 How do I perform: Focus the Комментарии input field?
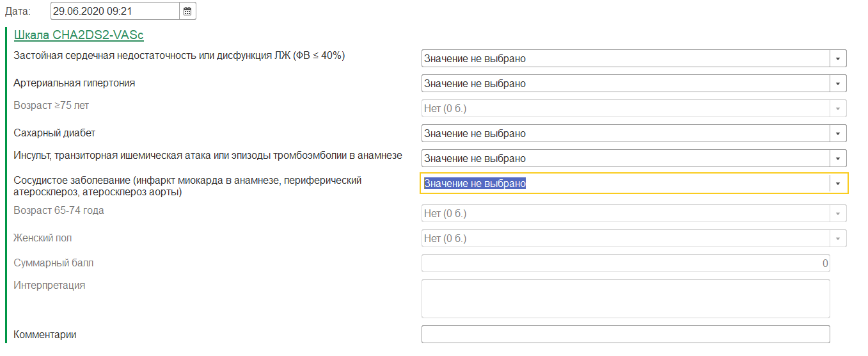coord(625,334)
